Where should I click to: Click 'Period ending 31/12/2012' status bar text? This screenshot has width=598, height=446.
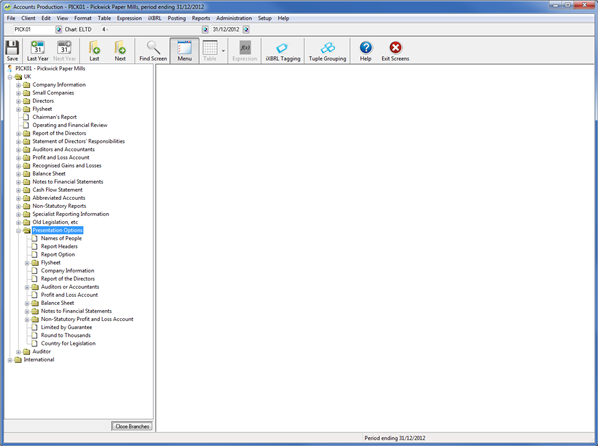(395, 438)
